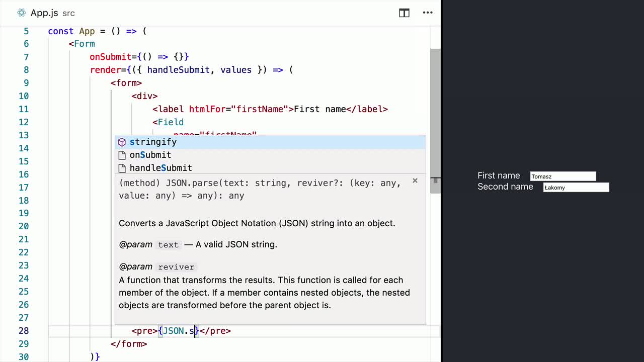Image resolution: width=644 pixels, height=362 pixels.
Task: Click the document icon beside handleSubmit
Action: pyautogui.click(x=122, y=168)
